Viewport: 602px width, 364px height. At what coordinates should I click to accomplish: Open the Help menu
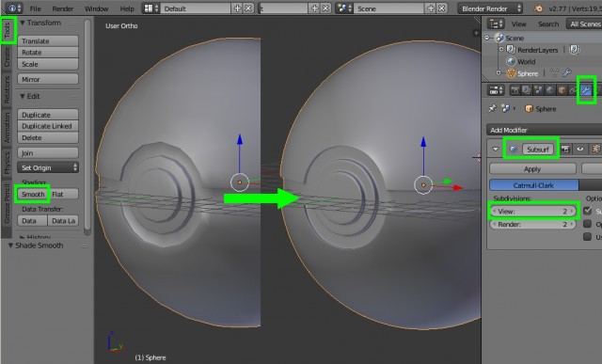pos(127,8)
